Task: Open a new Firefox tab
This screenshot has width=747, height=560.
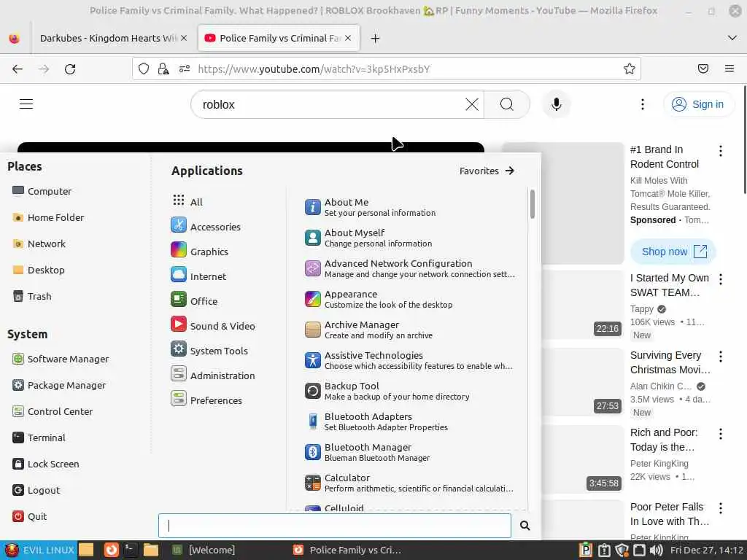Action: click(375, 38)
